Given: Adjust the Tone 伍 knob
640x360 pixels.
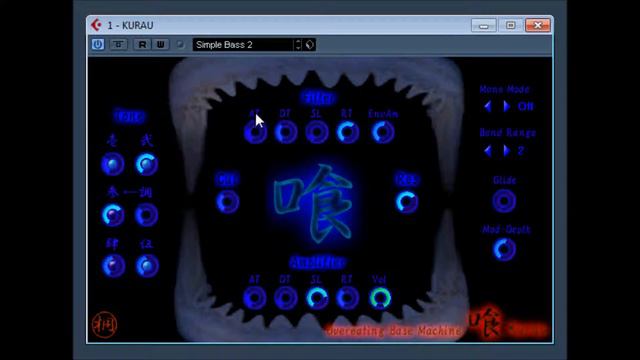Looking at the screenshot, I should coord(147,266).
